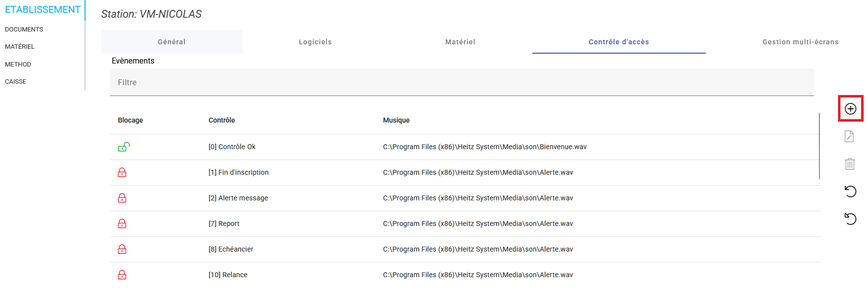This screenshot has height=288, width=868.
Task: Open CAISSE in the left sidebar
Action: point(16,82)
